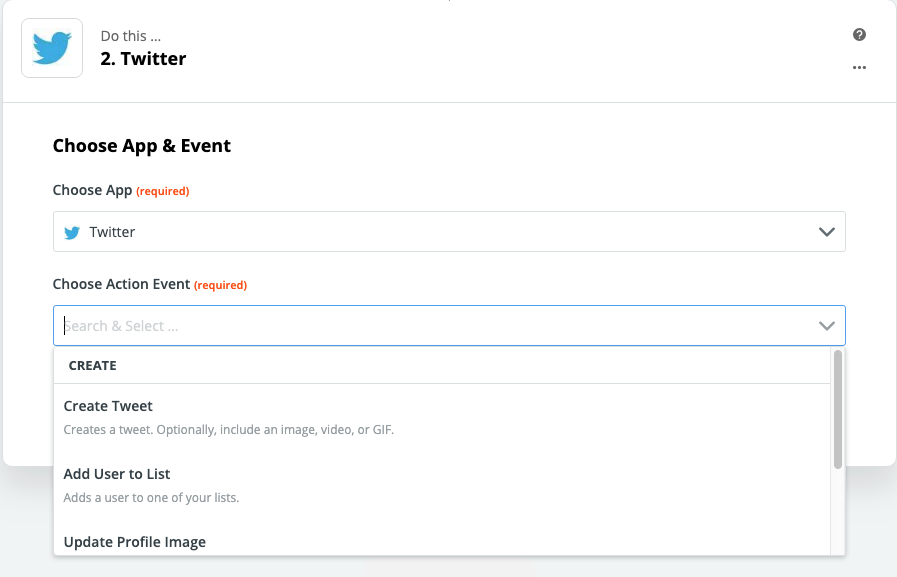Image resolution: width=897 pixels, height=577 pixels.
Task: Click the 'Choose App & Event' heading
Action: point(141,146)
